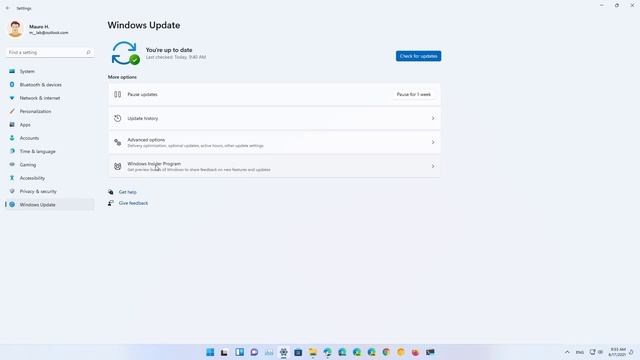Click the update sync status icon
The width and height of the screenshot is (640, 360).
125,53
